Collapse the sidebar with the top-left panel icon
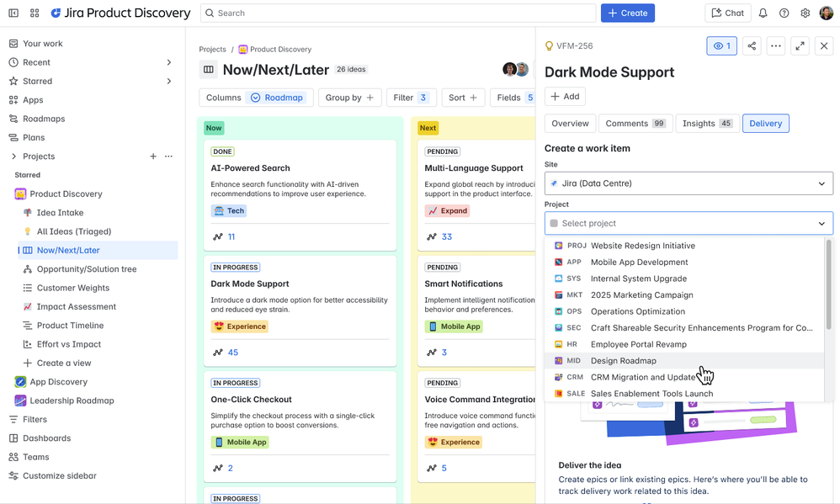Image resolution: width=840 pixels, height=504 pixels. [x=13, y=13]
